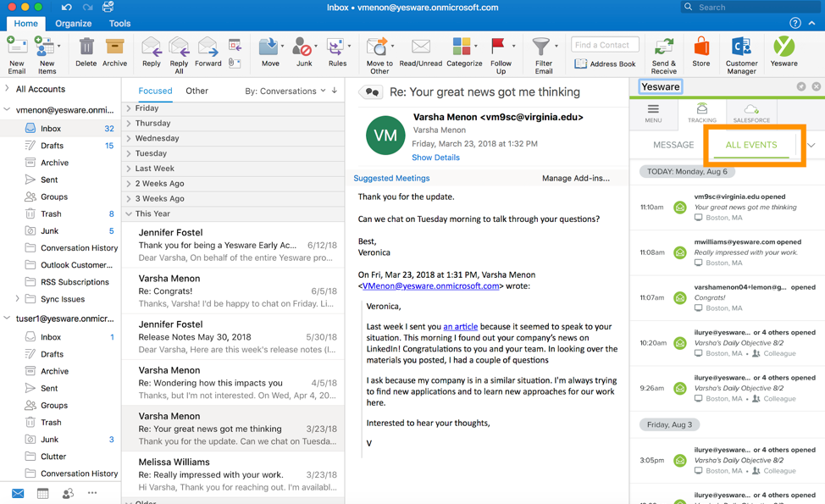Expand the Sync Issues folder
This screenshot has width=825, height=504.
tap(18, 299)
